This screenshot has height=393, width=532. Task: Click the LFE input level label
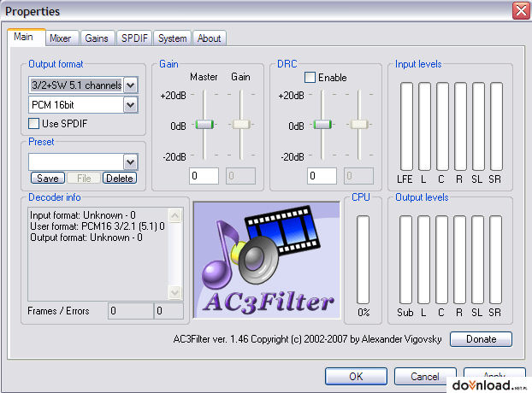coord(405,179)
